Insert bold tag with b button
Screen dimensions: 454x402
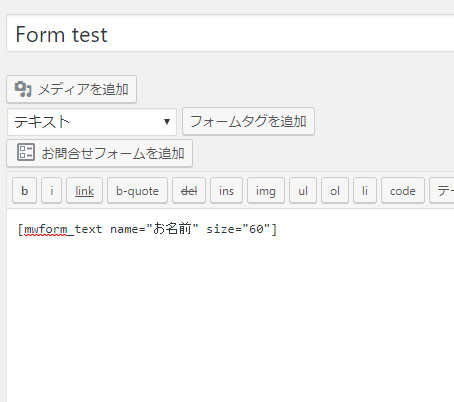coord(24,191)
